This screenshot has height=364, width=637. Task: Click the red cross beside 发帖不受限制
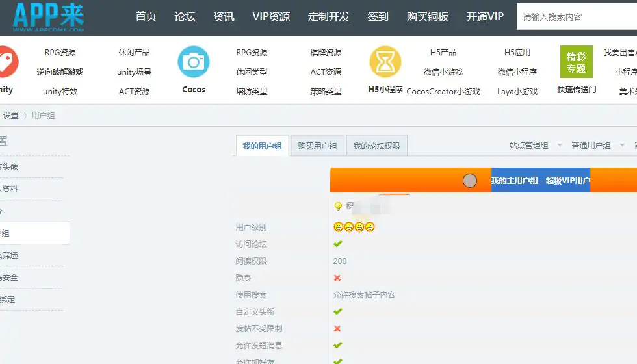337,329
